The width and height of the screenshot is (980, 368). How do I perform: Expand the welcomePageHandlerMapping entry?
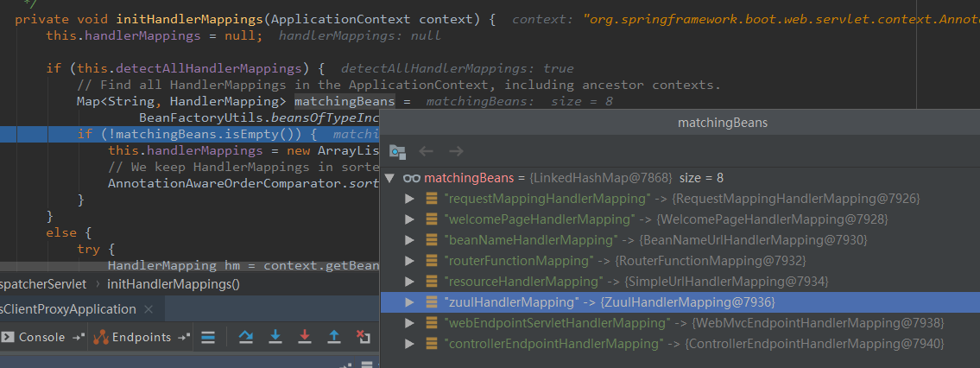(x=410, y=219)
